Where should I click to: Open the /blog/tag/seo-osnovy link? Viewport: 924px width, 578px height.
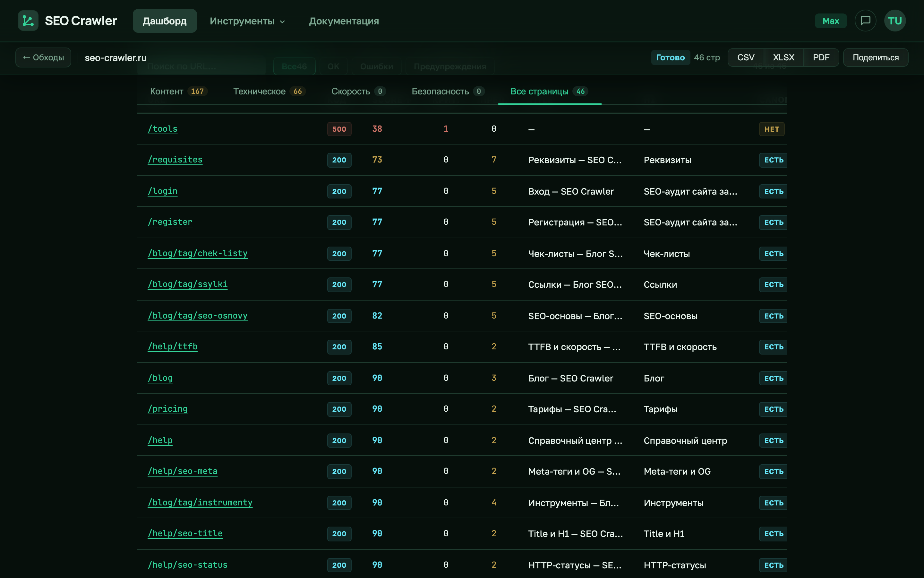(x=198, y=316)
